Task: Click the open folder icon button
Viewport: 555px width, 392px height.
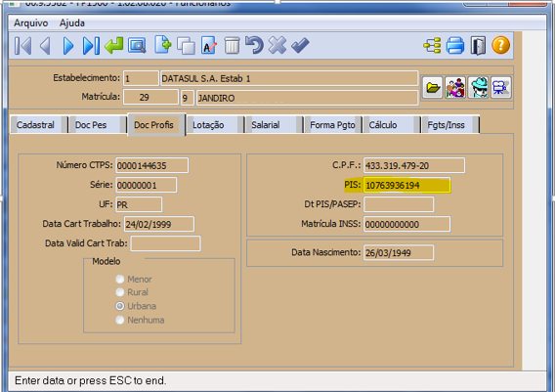Action: 433,87
